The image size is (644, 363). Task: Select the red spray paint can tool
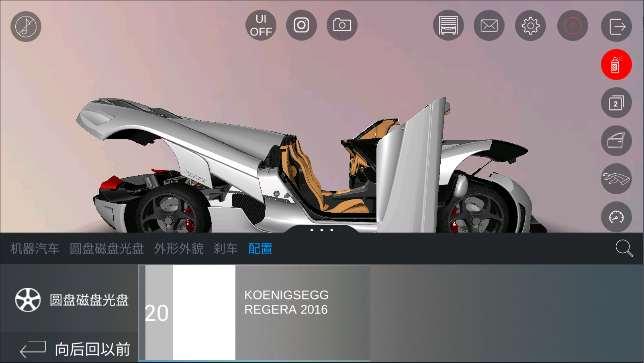tap(616, 65)
